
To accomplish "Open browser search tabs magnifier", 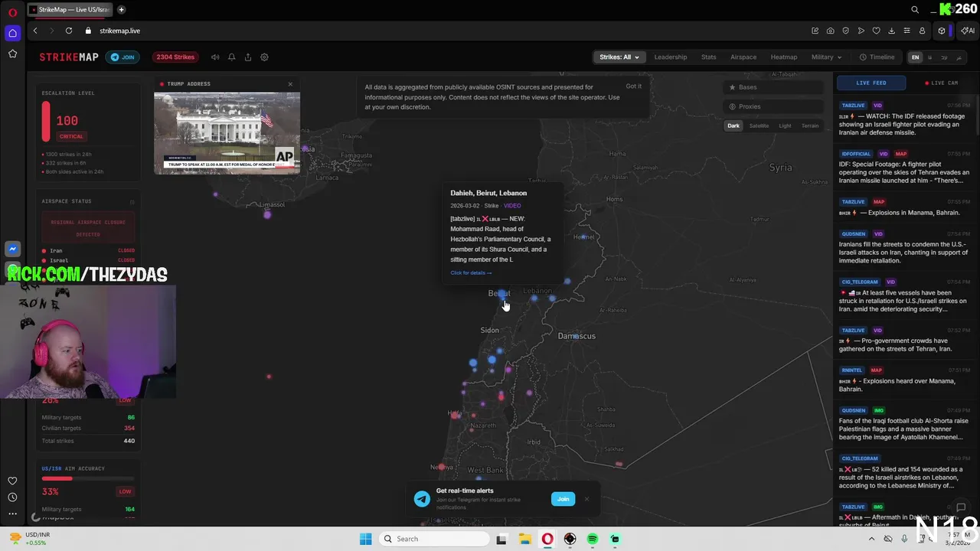I will click(x=915, y=10).
